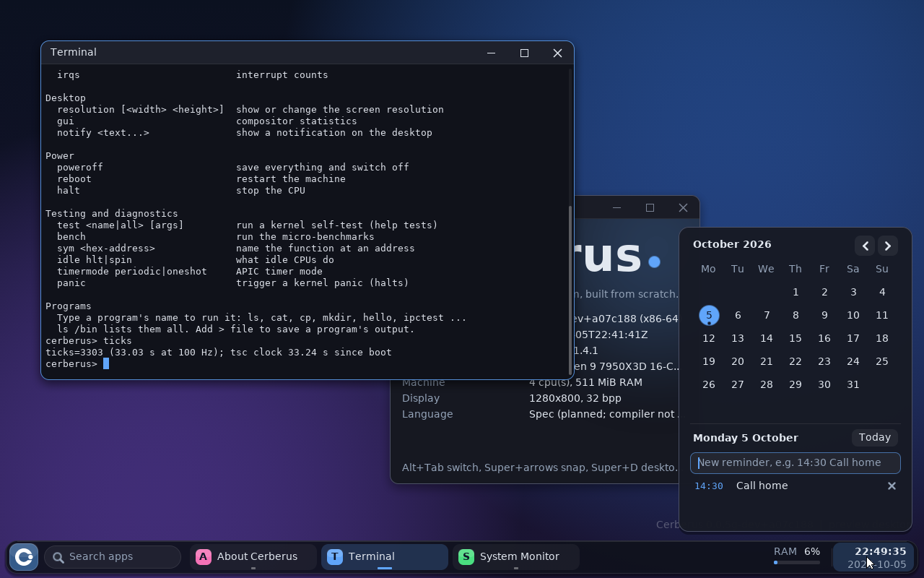The image size is (924, 578).
Task: Minimize the About Cerberus window
Action: coord(616,207)
